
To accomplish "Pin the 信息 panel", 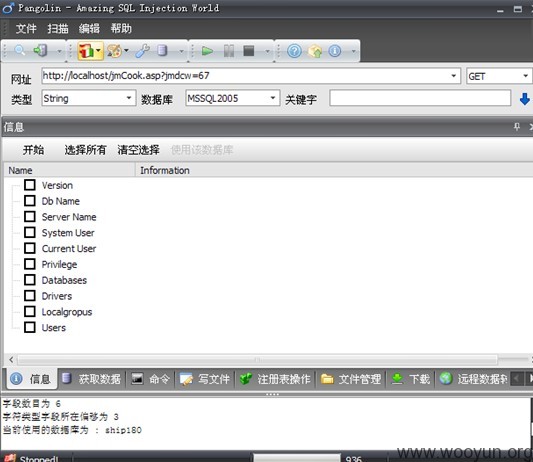I will [x=517, y=127].
